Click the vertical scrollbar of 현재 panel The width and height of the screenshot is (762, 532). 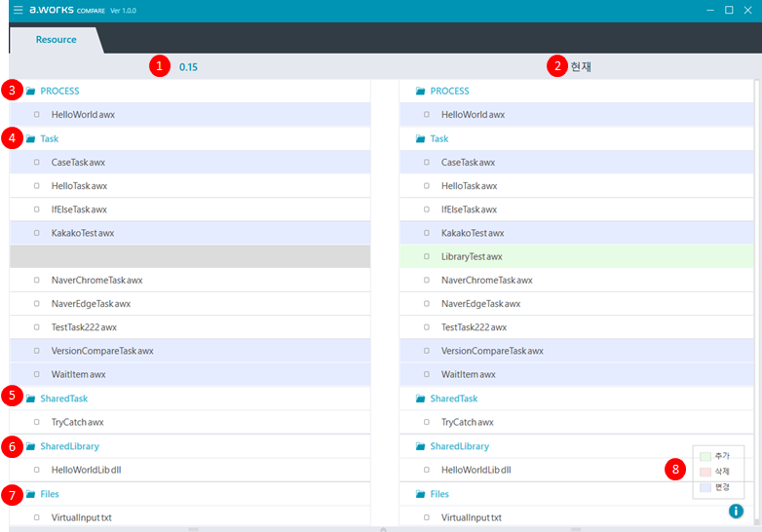click(755, 292)
